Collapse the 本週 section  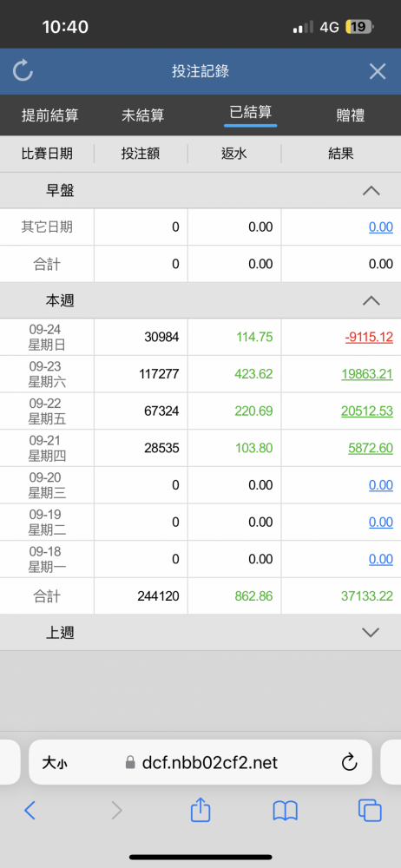point(371,300)
